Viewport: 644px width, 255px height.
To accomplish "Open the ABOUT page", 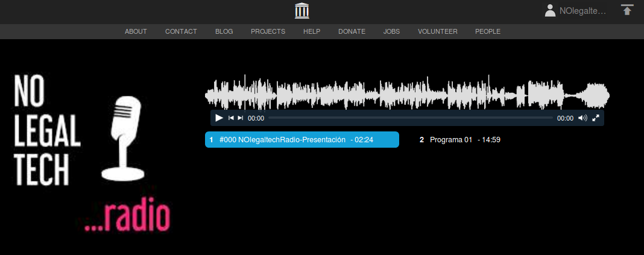I will (136, 31).
